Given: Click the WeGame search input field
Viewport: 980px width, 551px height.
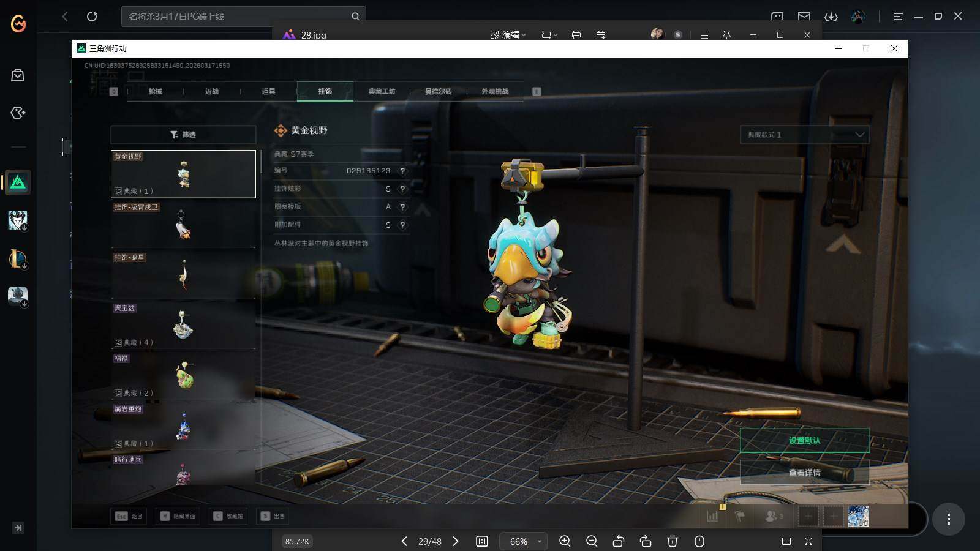Looking at the screenshot, I should click(x=244, y=17).
